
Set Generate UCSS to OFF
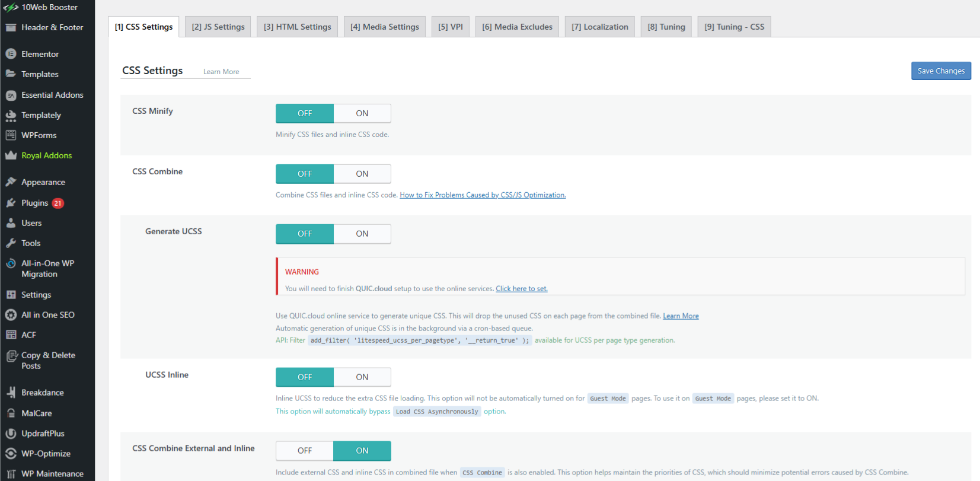point(305,234)
